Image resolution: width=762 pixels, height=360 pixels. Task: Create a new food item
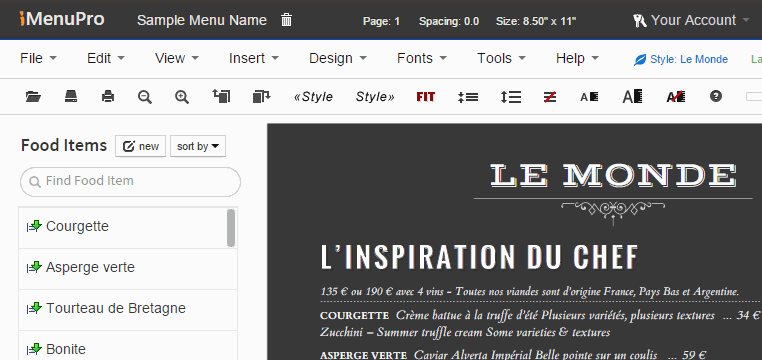(x=140, y=146)
